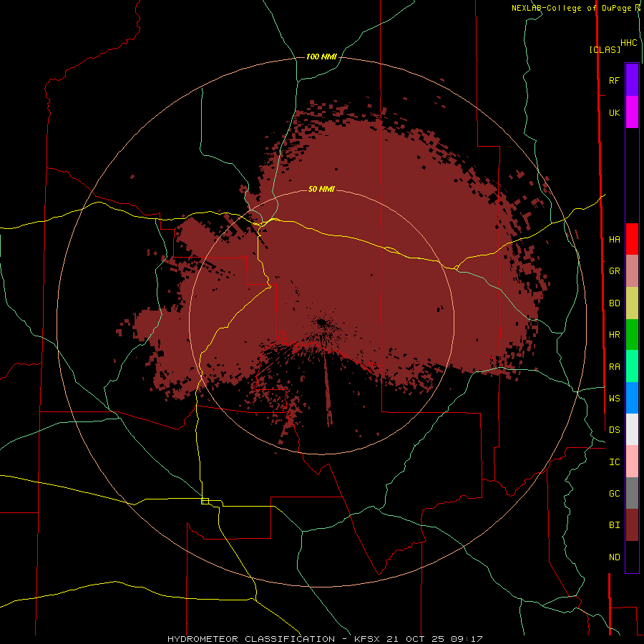Click the DS white legend swatch
644x644 pixels.
pos(632,429)
